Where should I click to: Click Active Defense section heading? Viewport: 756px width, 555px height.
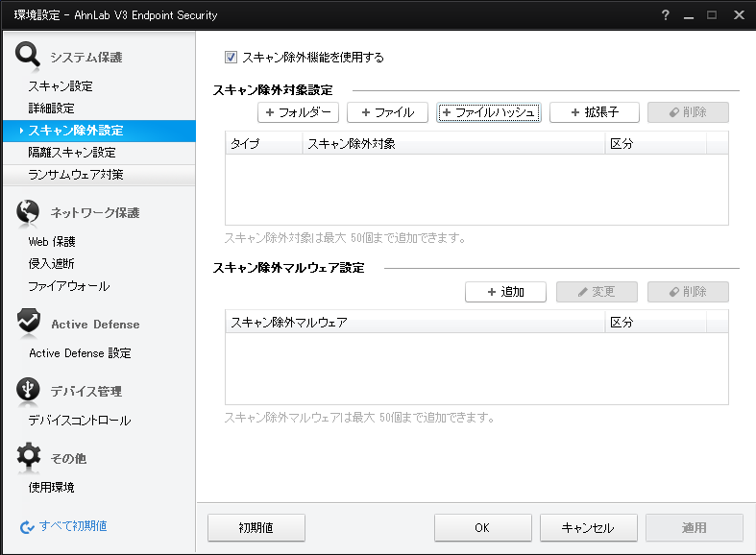point(95,325)
